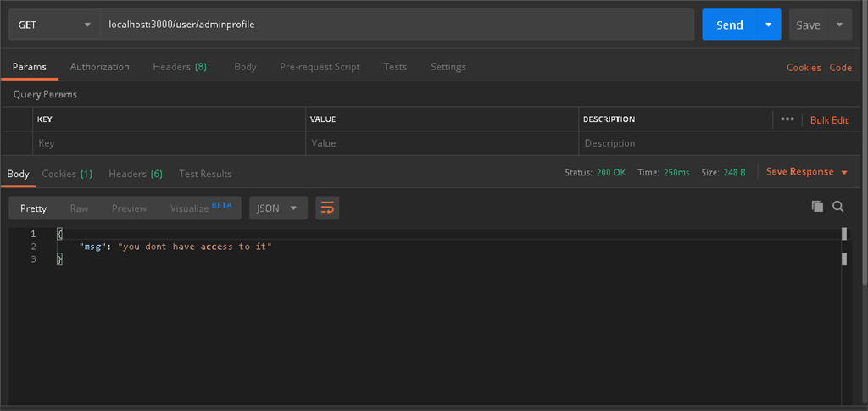Click the Bulk Edit link

829,120
